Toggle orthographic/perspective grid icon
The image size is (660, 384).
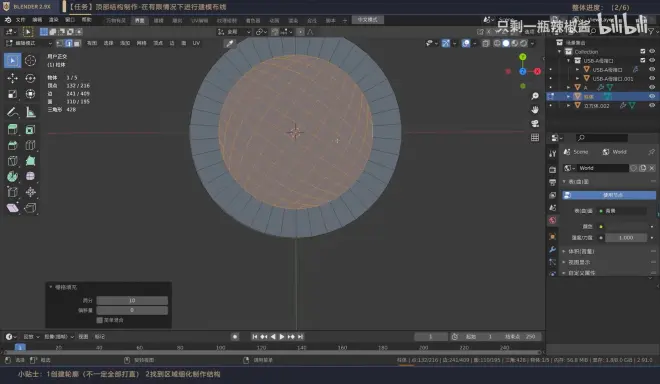(x=535, y=138)
